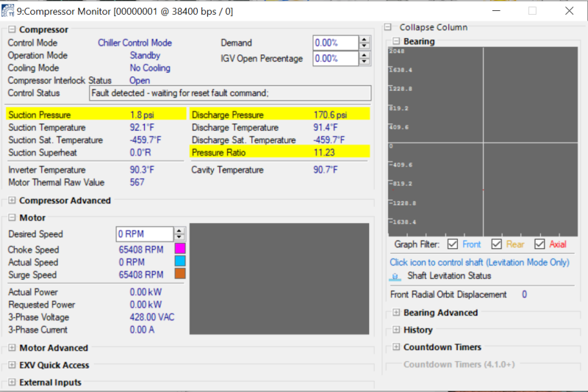Image resolution: width=588 pixels, height=392 pixels.
Task: Decrease Demand with the down arrow
Action: (364, 46)
